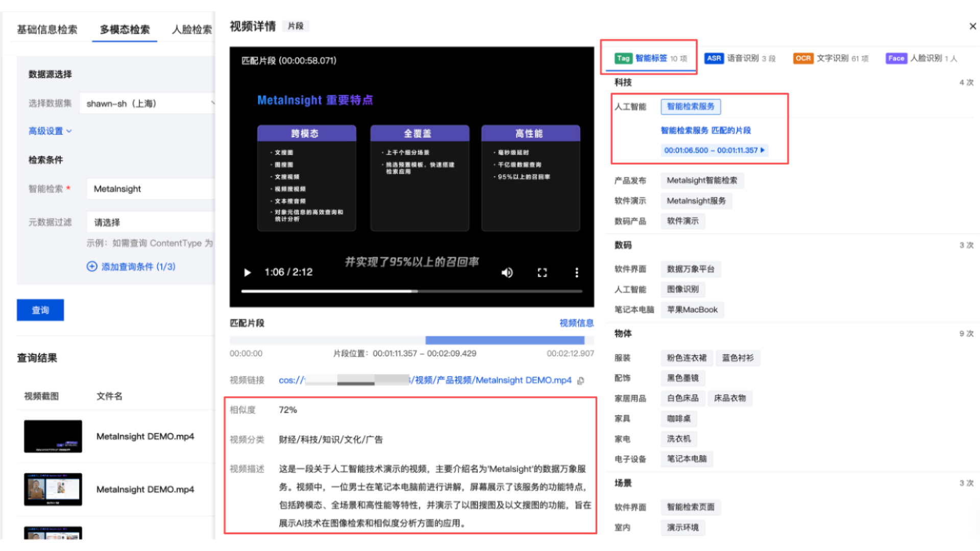
Task: Click the 智能检索服务 匹配的片段 text
Action: 706,131
